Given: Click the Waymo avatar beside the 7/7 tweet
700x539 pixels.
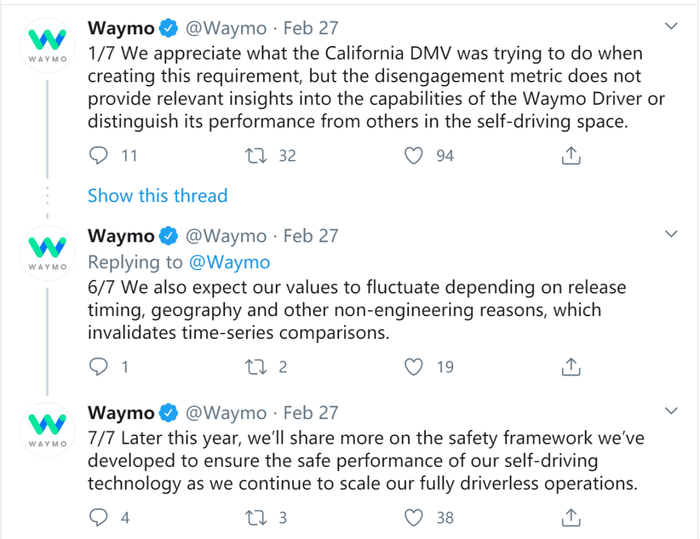Looking at the screenshot, I should click(x=47, y=429).
